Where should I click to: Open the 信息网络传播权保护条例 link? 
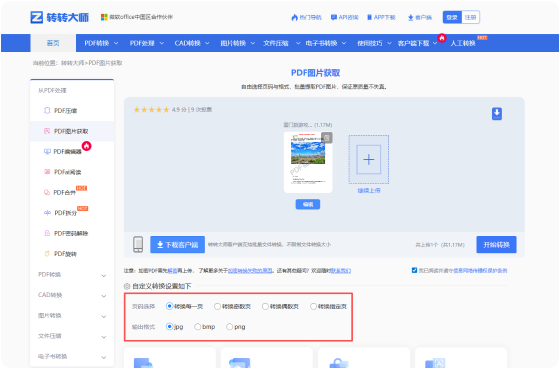tap(480, 271)
